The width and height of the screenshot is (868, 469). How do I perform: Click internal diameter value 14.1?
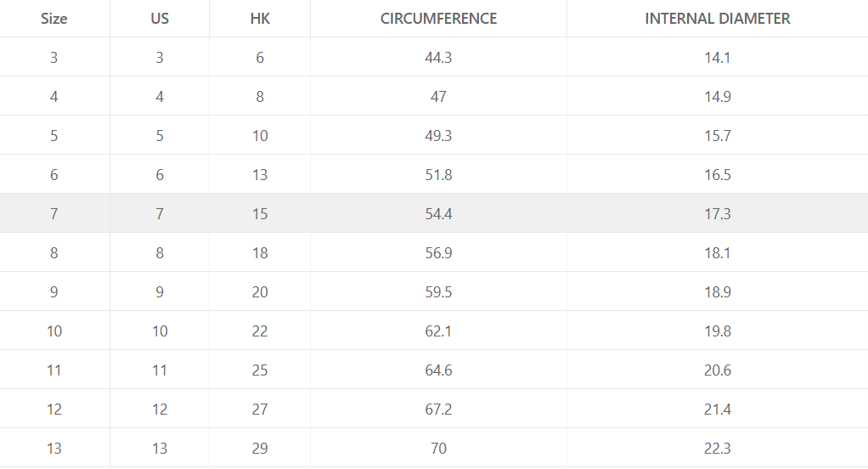[718, 58]
